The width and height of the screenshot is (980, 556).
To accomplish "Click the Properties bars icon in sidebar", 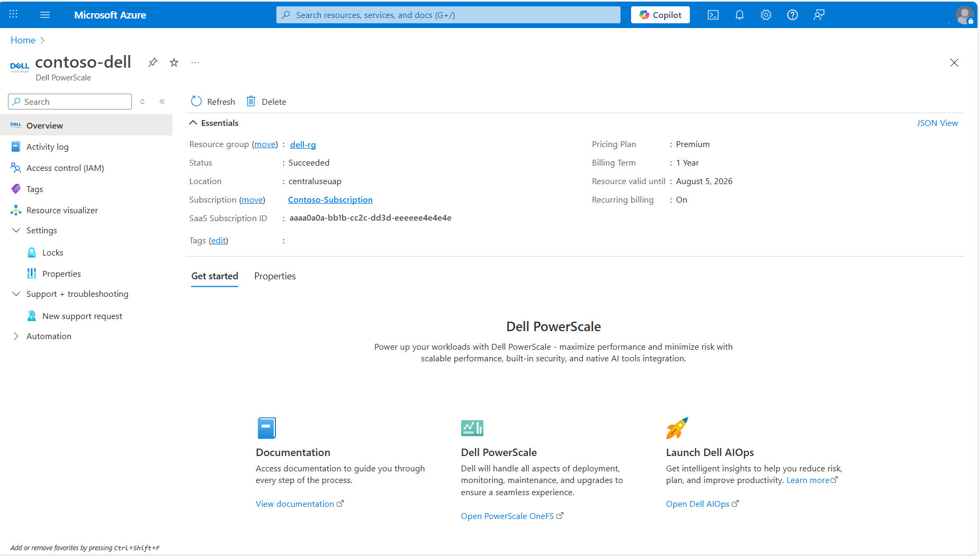I will coord(32,274).
